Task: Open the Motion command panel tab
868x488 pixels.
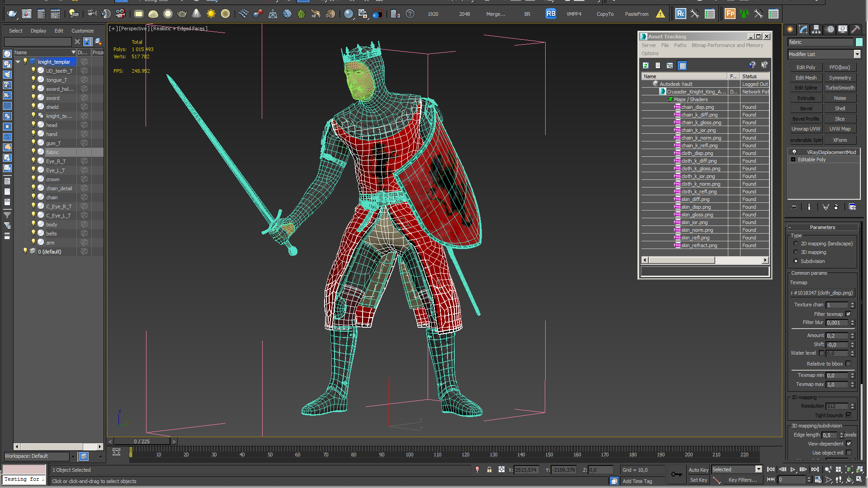Action: (830, 29)
